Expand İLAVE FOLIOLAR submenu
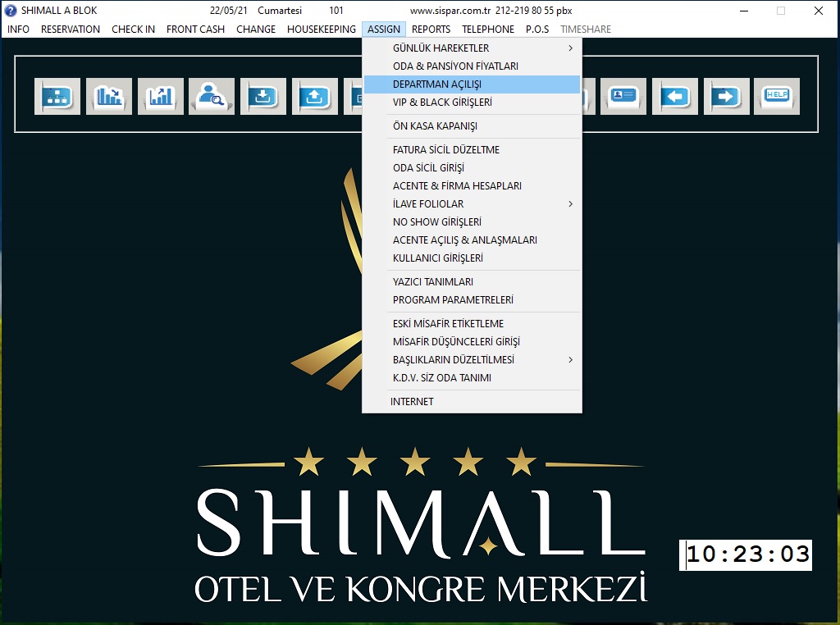This screenshot has height=625, width=840. coord(472,204)
